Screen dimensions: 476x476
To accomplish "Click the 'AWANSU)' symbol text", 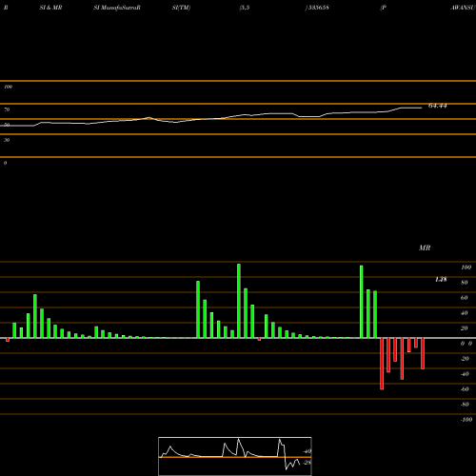I will 463,8.
